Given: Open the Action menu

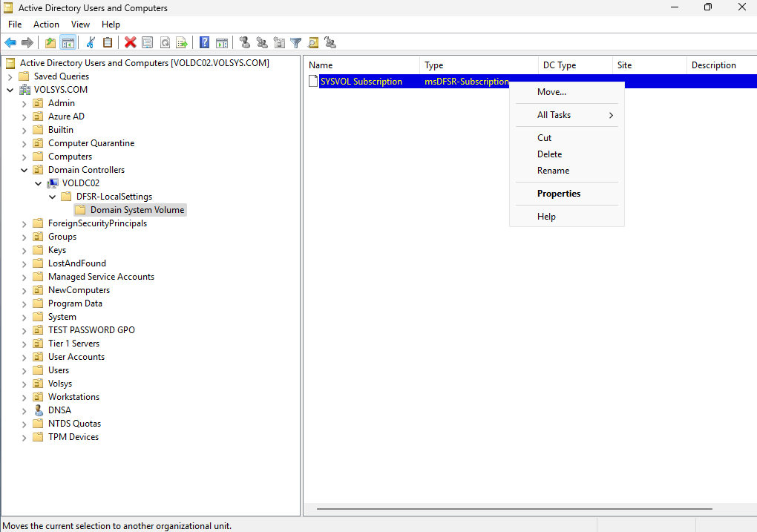Looking at the screenshot, I should pos(46,24).
